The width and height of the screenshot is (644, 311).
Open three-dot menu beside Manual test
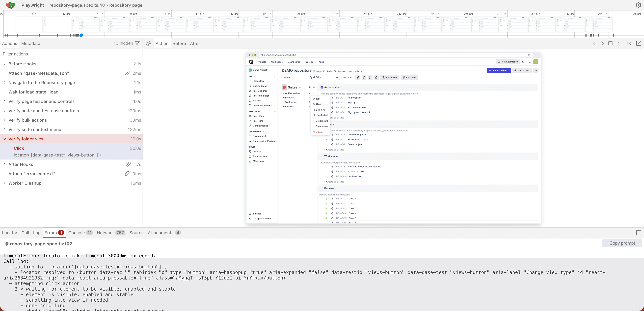(536, 70)
